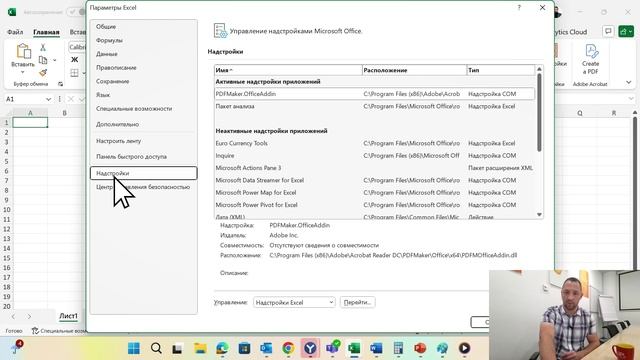Viewport: 640px width, 360px height.
Task: Click the Excel taskbar icon
Action: pyautogui.click(x=354, y=348)
